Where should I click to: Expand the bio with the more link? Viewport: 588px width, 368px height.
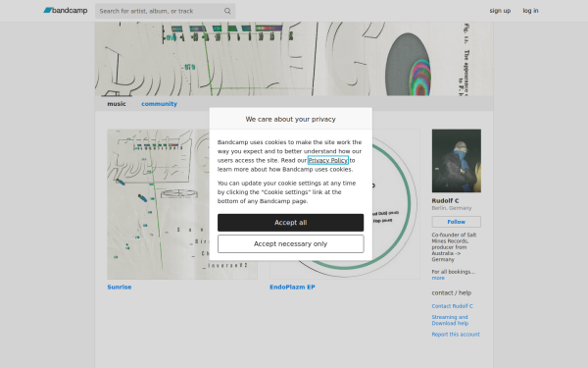pyautogui.click(x=438, y=278)
